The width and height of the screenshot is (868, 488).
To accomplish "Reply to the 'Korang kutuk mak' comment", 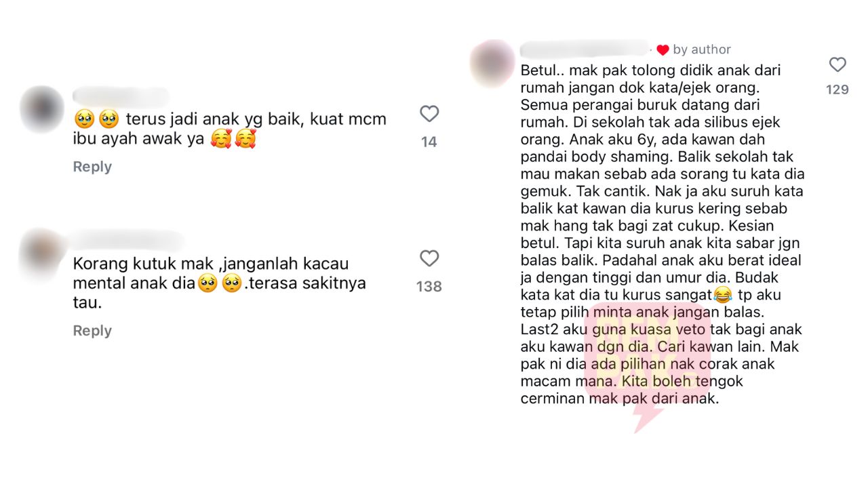I will (x=92, y=331).
